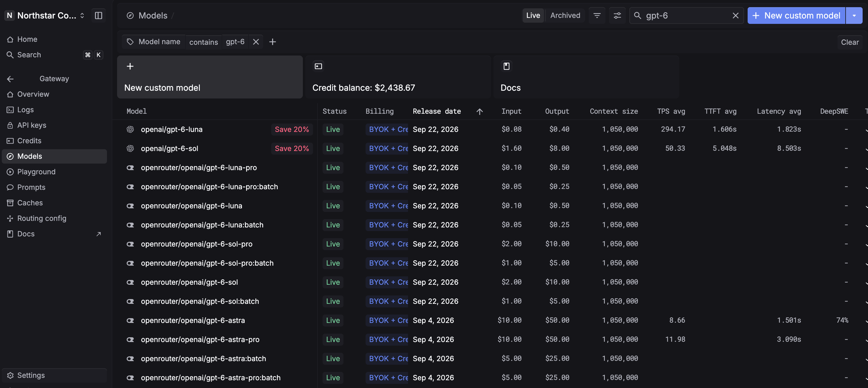Screen dimensions: 868x388
Task: Open the Docs external link arrow in sidebar
Action: [x=98, y=234]
